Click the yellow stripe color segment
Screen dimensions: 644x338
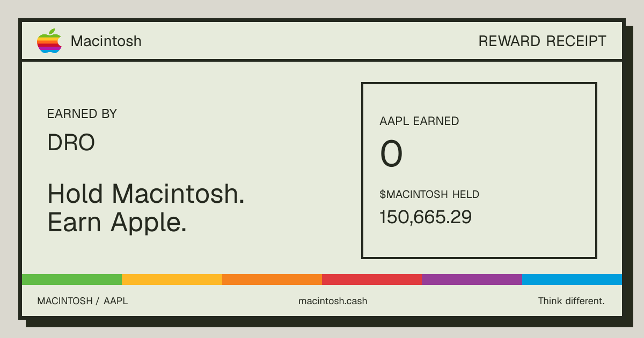pyautogui.click(x=172, y=280)
